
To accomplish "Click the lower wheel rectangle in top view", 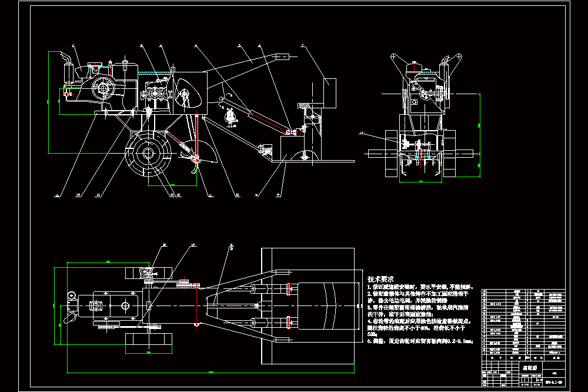I will coord(149,338).
